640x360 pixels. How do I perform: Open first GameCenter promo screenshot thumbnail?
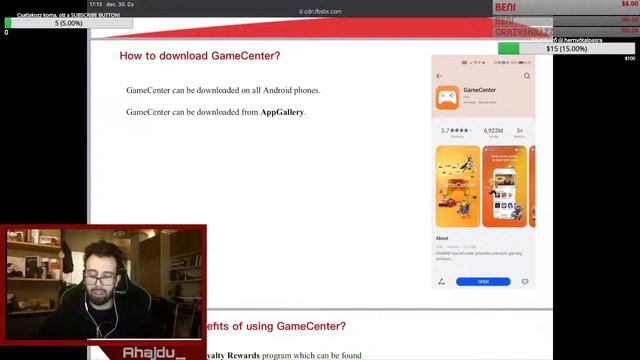pos(458,186)
